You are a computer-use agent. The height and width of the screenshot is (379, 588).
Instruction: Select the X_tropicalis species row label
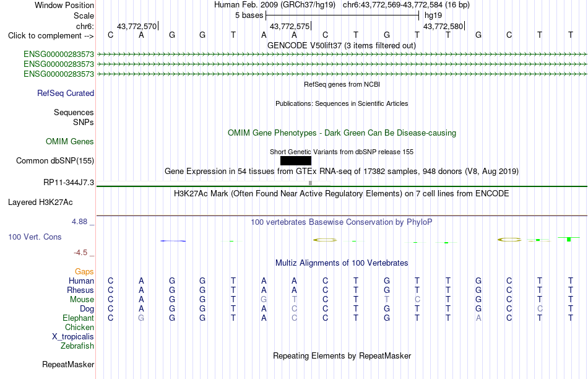coord(73,337)
